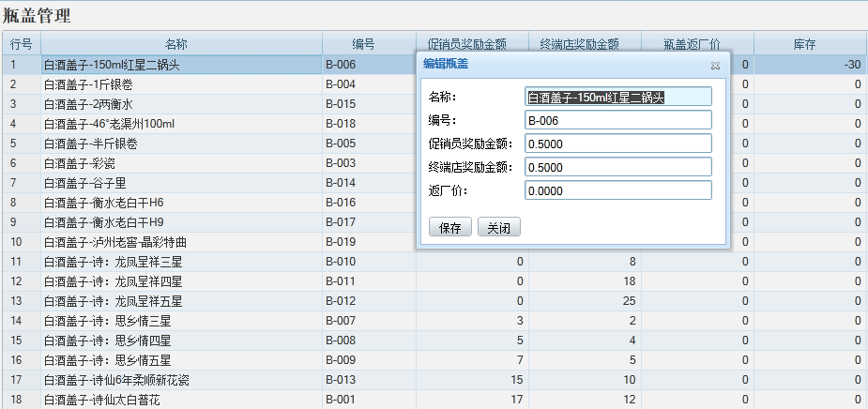Viewport: 868px width, 409px height.
Task: Click code cell B-005
Action: 369,144
